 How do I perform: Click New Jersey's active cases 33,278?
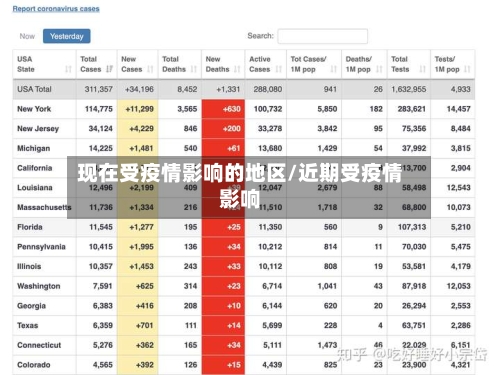click(270, 129)
